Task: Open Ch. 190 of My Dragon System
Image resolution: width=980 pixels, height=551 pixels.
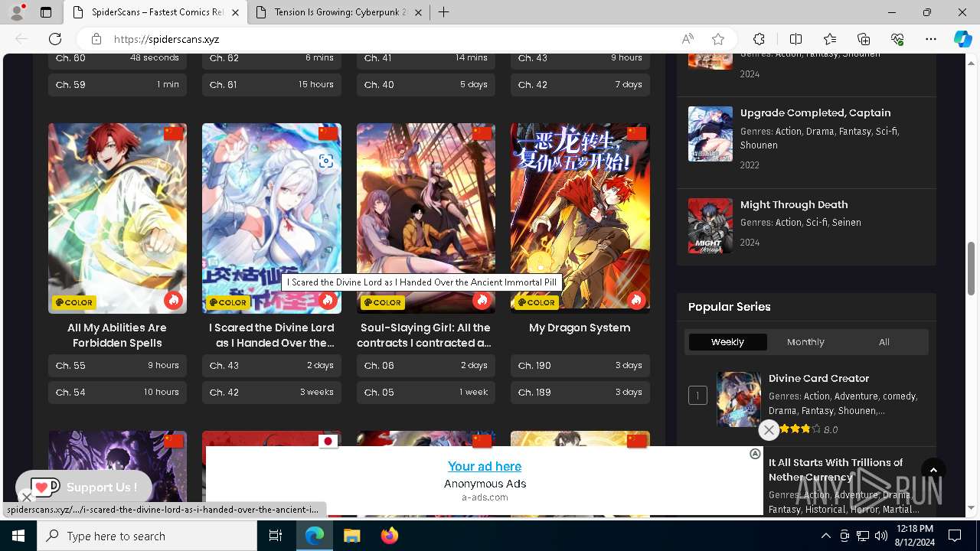Action: pos(580,366)
